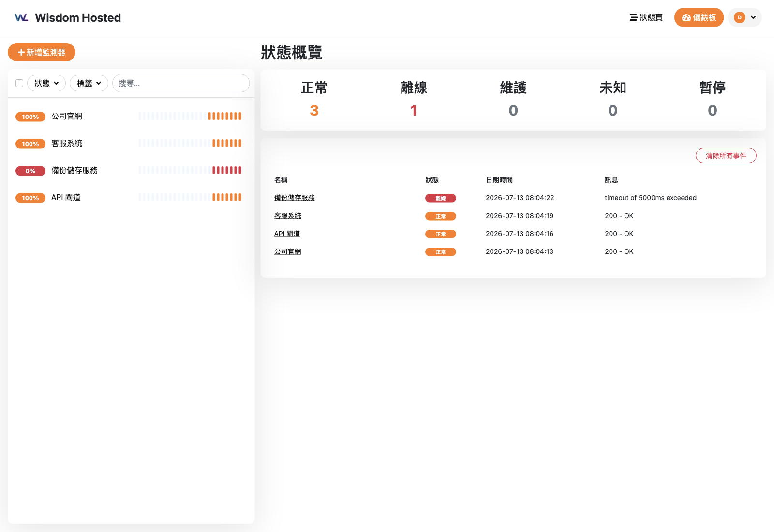Open the 備份儲存服務 link in events table
Viewport: 774px width, 532px height.
point(294,198)
